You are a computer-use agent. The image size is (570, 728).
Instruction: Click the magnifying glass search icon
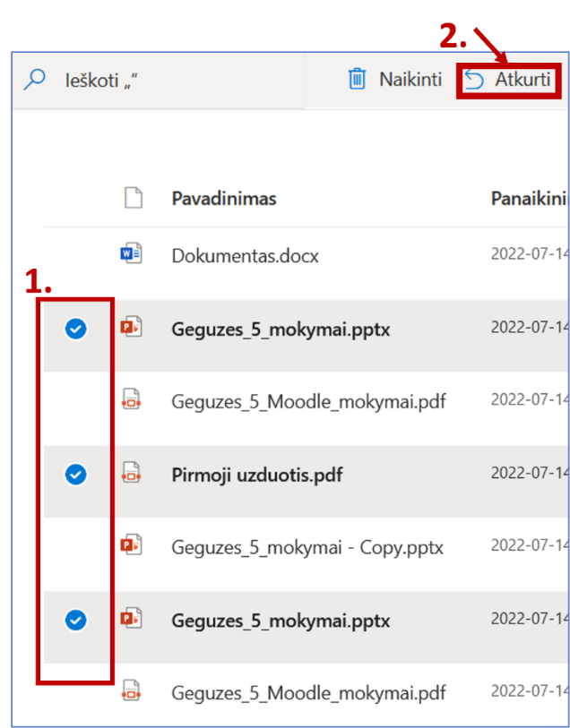(x=34, y=80)
